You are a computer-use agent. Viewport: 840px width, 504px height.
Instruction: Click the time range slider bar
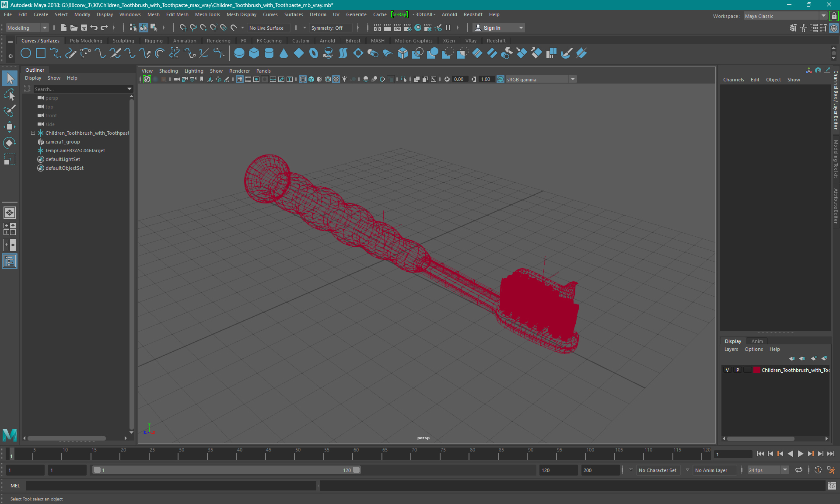coord(226,470)
